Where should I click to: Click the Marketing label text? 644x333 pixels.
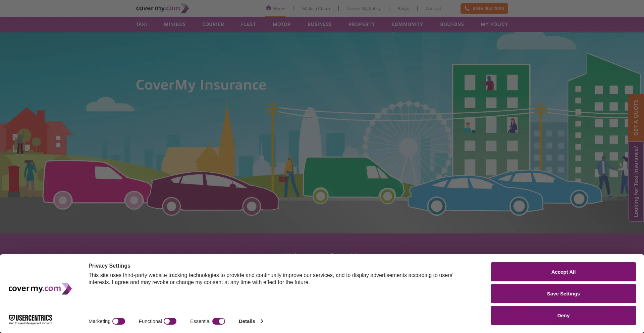point(99,321)
